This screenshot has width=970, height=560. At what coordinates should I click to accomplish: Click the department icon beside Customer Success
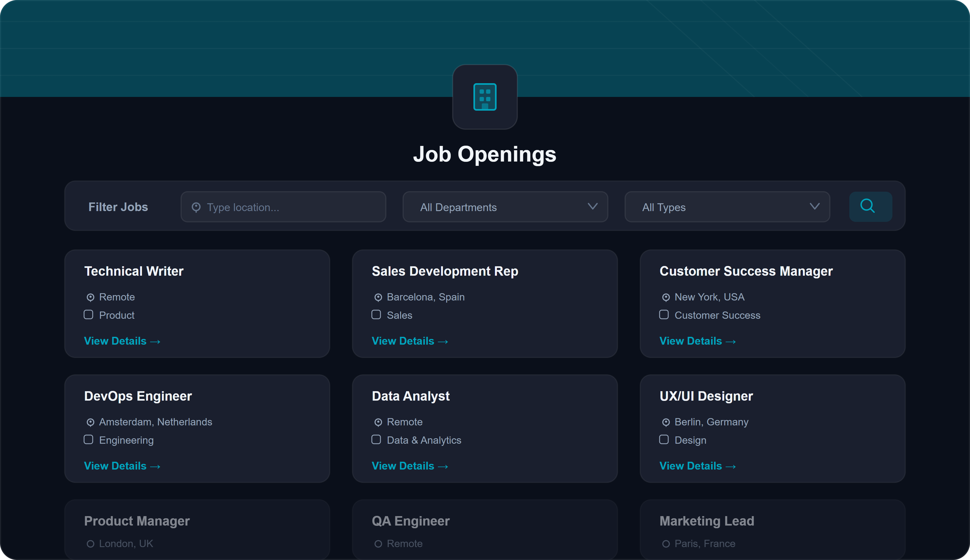click(664, 315)
